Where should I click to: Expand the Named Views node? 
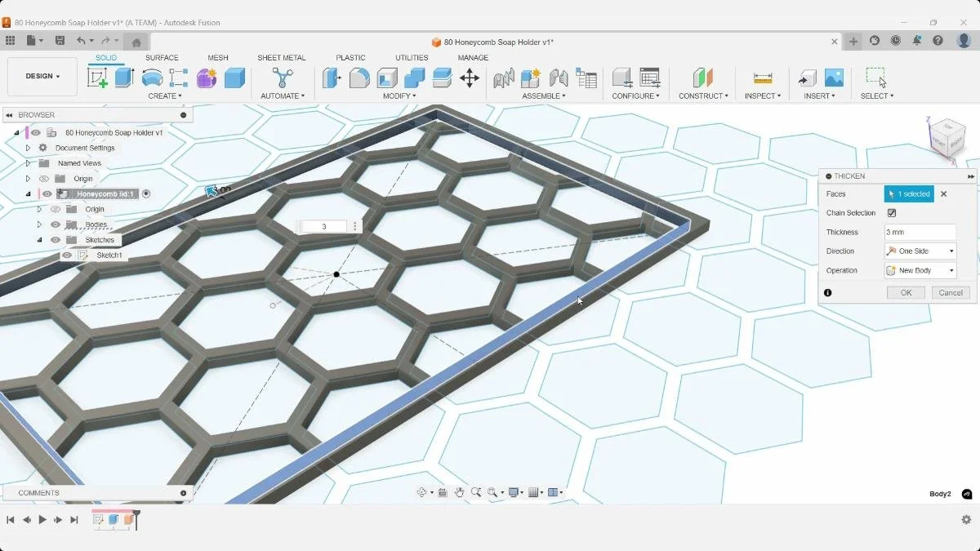28,163
